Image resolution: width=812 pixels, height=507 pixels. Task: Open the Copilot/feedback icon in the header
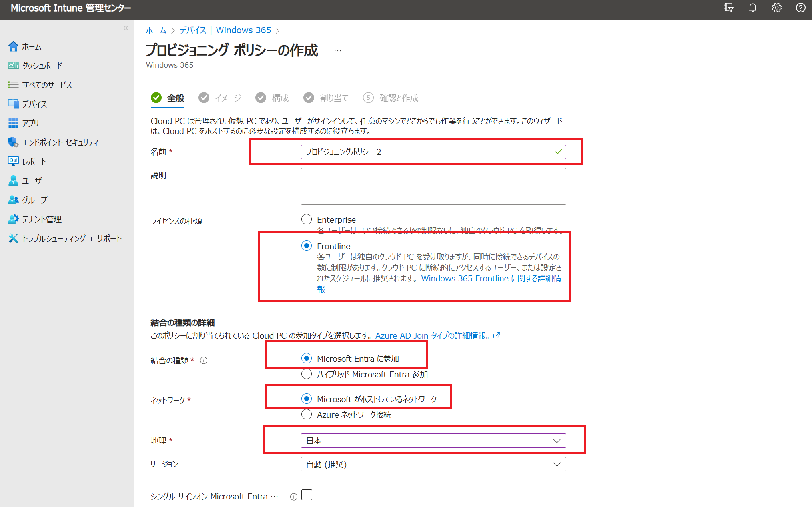[728, 8]
